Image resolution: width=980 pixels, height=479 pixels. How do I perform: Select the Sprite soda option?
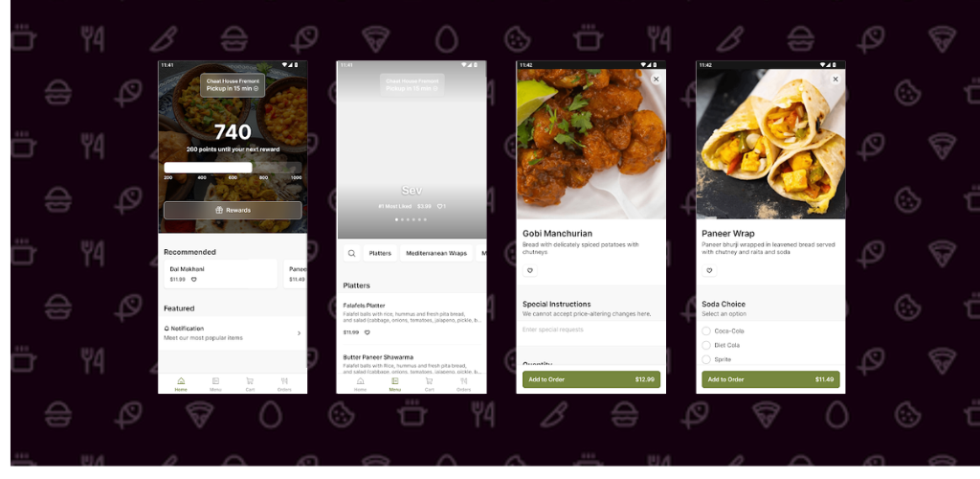pyautogui.click(x=706, y=359)
